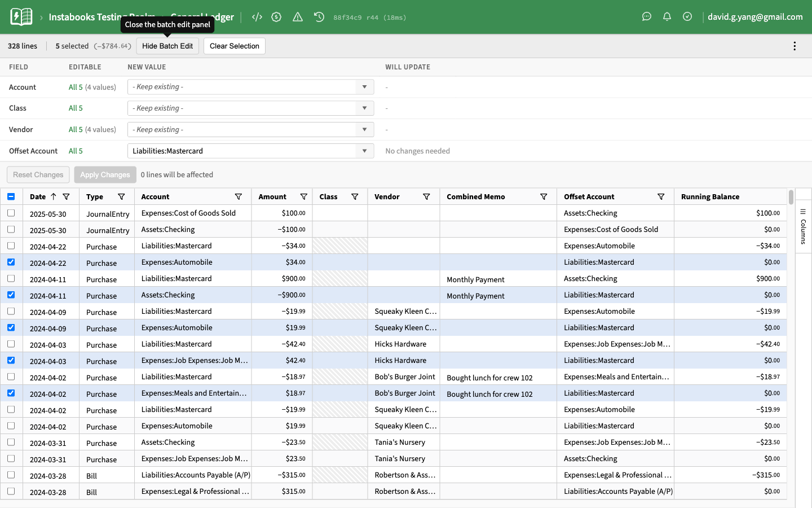Check the 2025-05-30 Assets:Checking row
The height and width of the screenshot is (508, 812).
click(x=11, y=229)
